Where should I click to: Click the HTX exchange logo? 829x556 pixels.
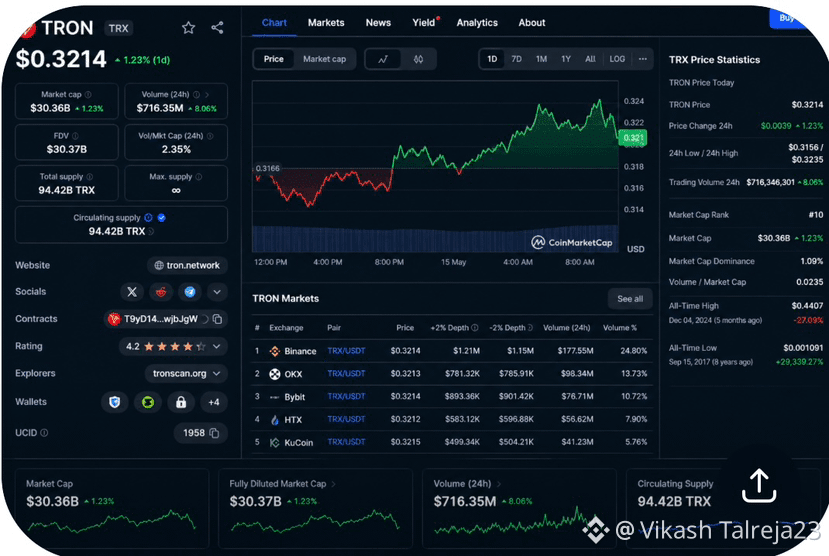(x=274, y=420)
